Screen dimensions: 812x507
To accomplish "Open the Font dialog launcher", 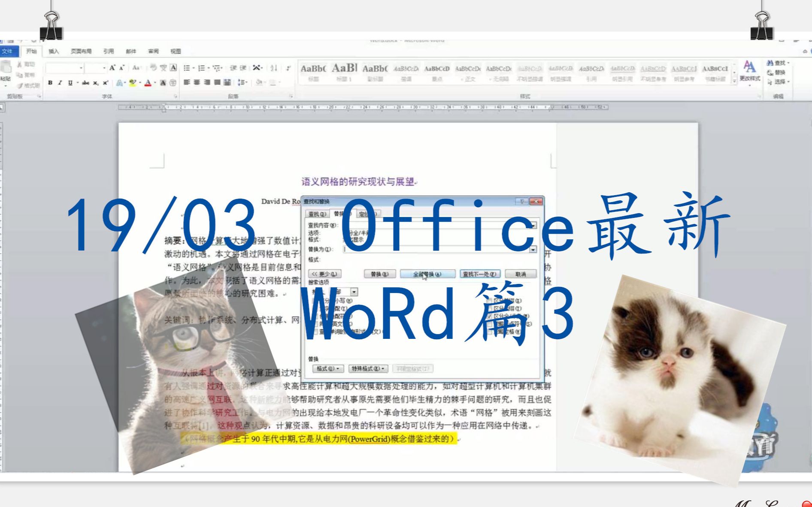I will tap(176, 97).
